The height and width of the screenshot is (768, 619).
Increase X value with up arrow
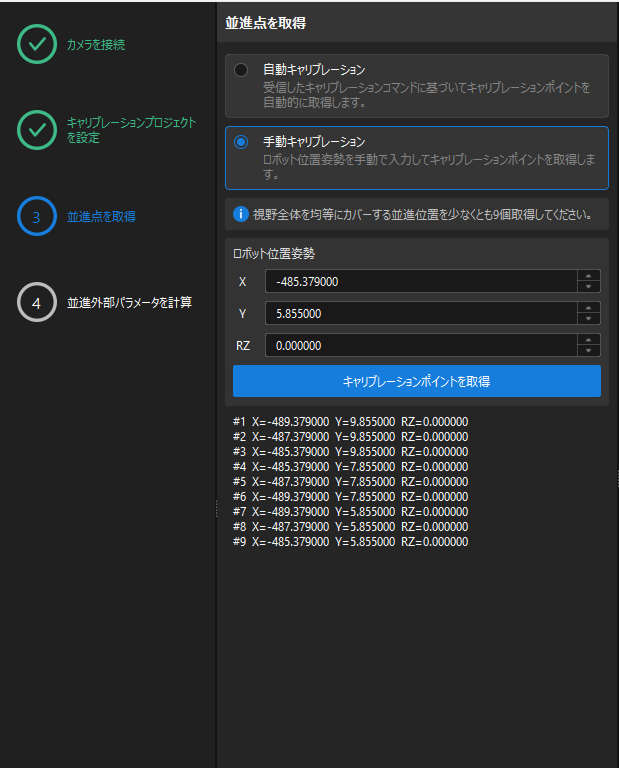coord(589,276)
